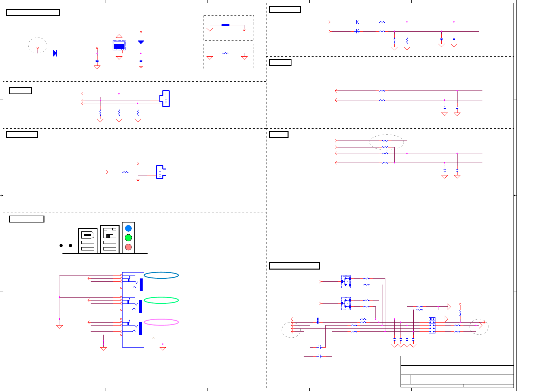The width and height of the screenshot is (555, 392).
Task: Select the vertical blue diode symbol
Action: (x=141, y=42)
